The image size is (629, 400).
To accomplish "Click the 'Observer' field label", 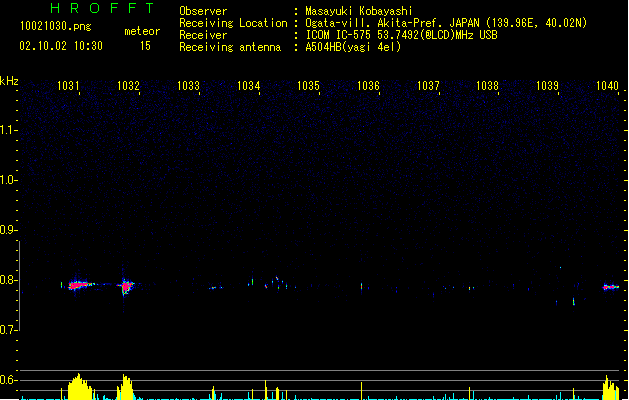I will pos(203,11).
